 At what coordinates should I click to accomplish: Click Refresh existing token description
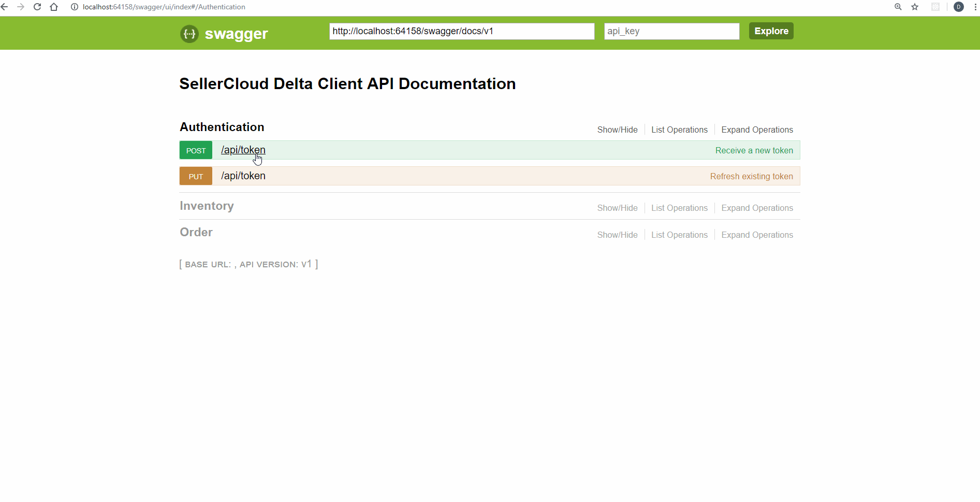pyautogui.click(x=751, y=176)
